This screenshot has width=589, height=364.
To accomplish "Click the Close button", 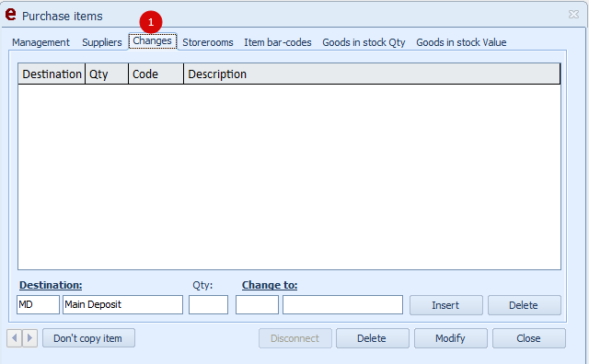I will coord(528,338).
